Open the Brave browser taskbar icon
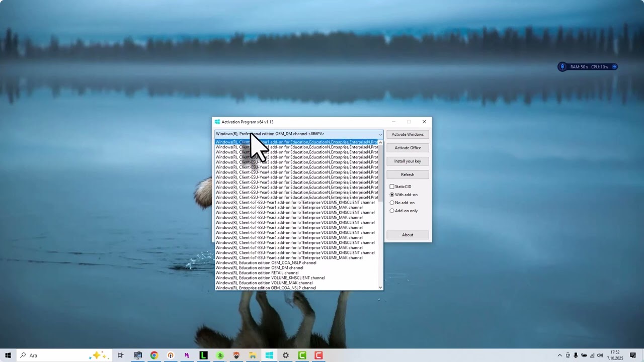Image resolution: width=644 pixels, height=362 pixels. (236, 355)
